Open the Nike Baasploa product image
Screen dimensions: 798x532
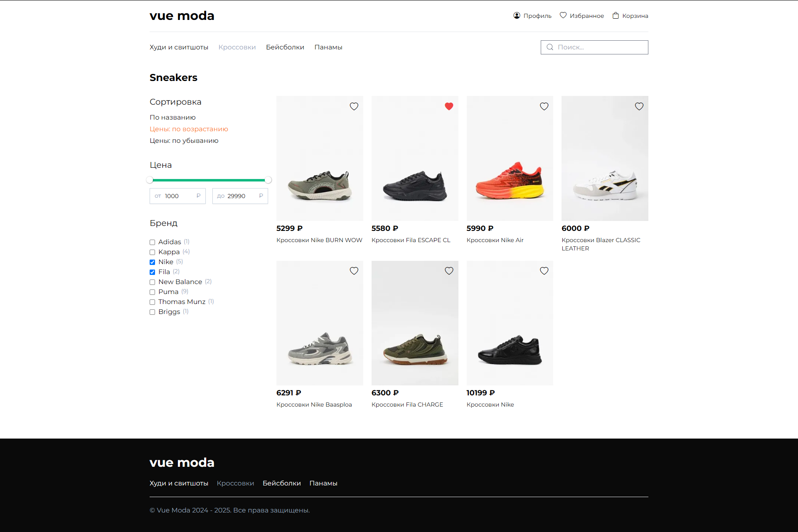[320, 323]
